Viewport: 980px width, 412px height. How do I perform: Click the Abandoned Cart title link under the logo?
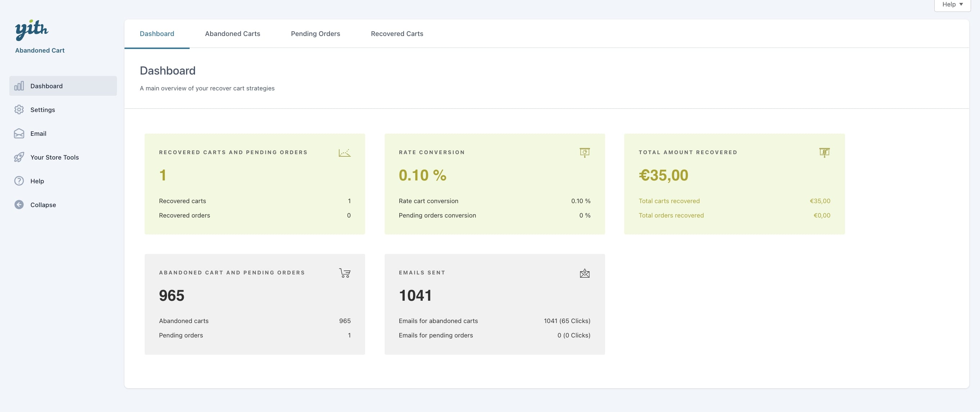point(40,50)
